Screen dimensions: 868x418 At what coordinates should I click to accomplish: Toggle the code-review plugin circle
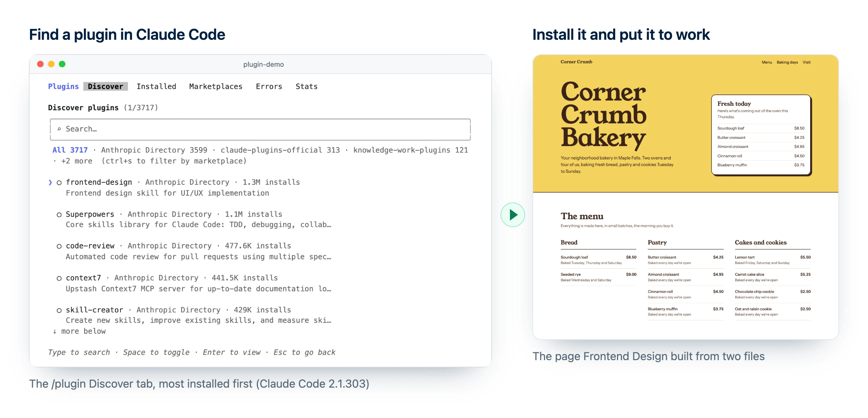59,246
